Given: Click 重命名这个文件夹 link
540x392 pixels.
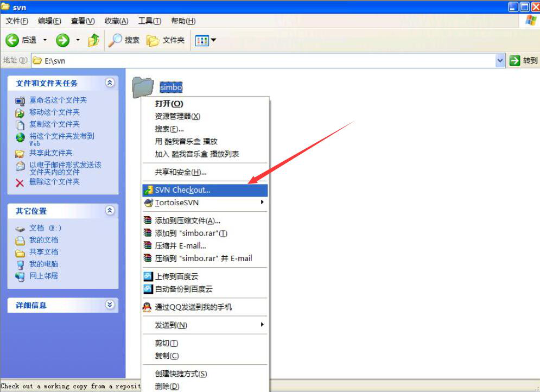Looking at the screenshot, I should click(x=58, y=100).
